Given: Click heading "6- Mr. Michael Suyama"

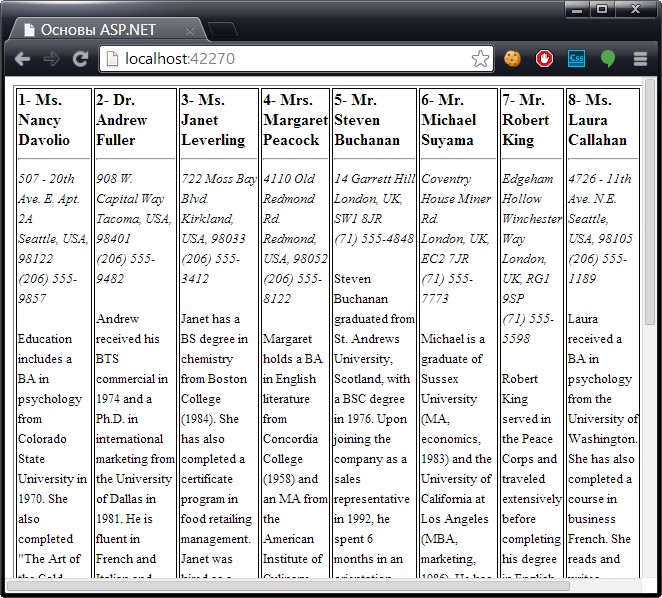Looking at the screenshot, I should 448,120.
